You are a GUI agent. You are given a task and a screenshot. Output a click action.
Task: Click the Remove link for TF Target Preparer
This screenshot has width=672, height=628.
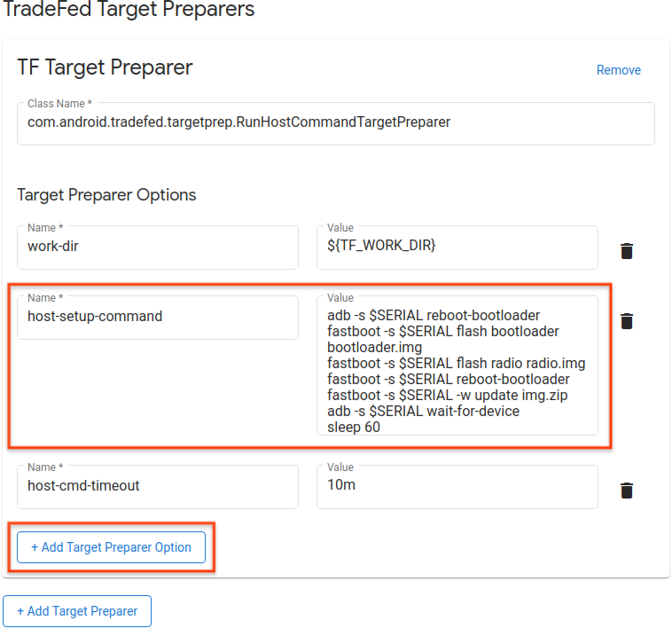point(618,70)
